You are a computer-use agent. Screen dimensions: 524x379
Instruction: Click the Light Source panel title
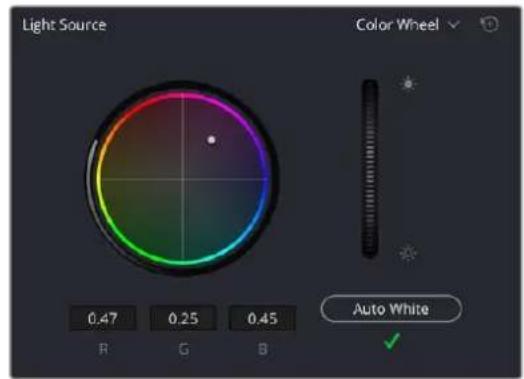click(64, 25)
